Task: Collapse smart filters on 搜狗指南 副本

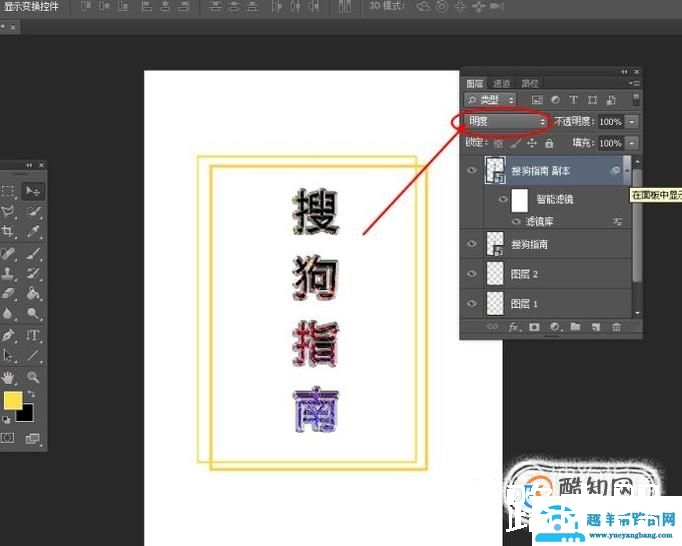Action: coord(627,170)
